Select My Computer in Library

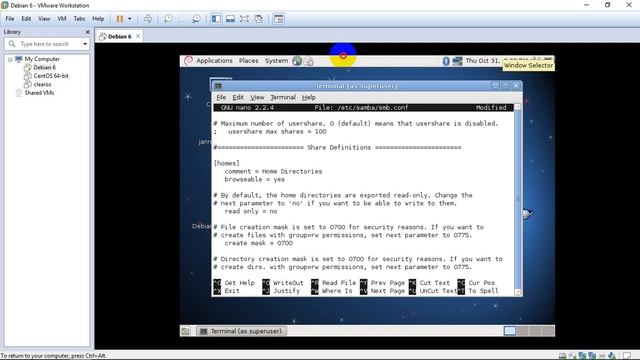42,59
